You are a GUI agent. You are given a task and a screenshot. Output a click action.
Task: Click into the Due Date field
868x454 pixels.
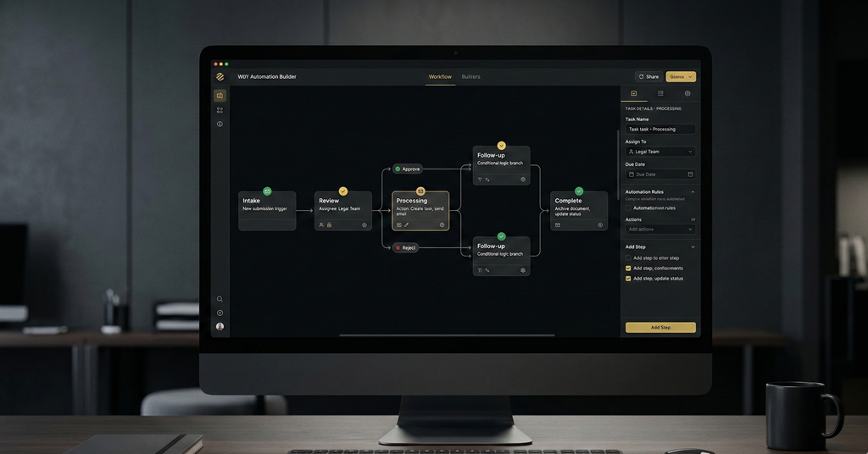coord(660,174)
